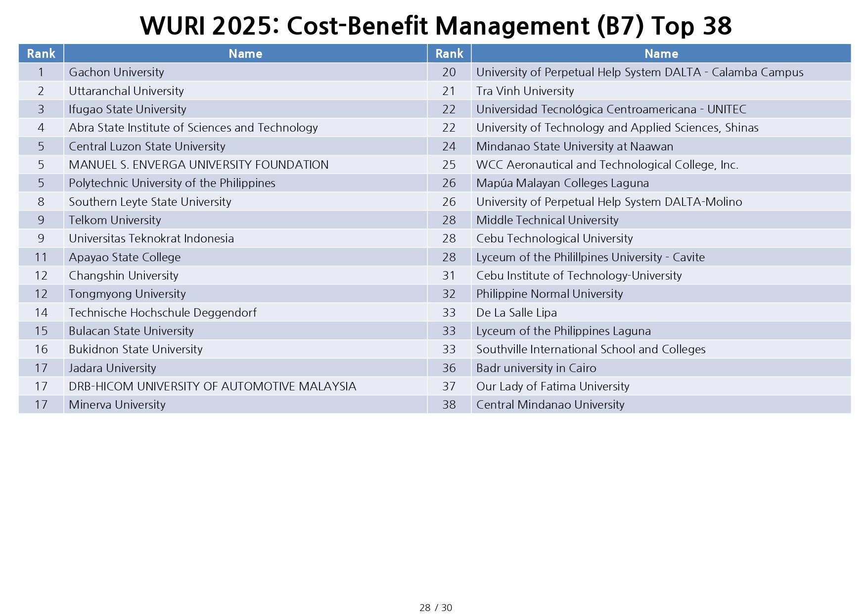Viewport: 868px width, 614px height.
Task: Click 'Universitas Teknokrat Indonesia'
Action: (151, 238)
